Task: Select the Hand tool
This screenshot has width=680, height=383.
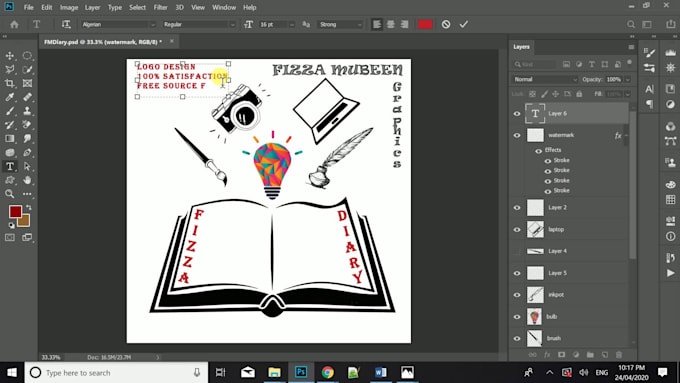Action: point(27,180)
